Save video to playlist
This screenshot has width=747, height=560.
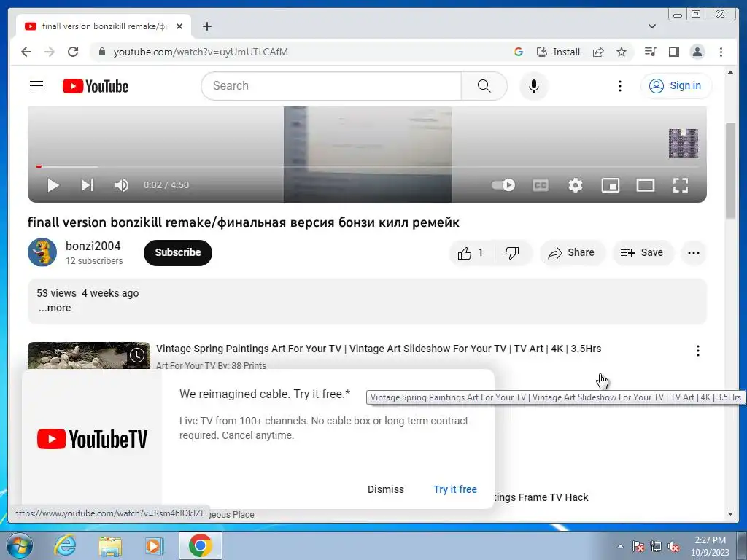[x=642, y=252]
